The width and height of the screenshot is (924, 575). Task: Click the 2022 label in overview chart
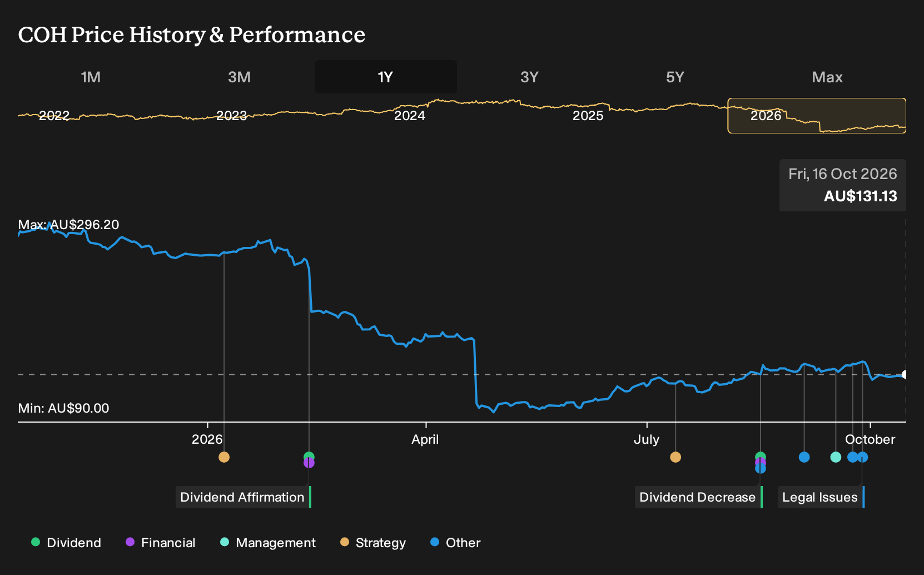click(54, 116)
